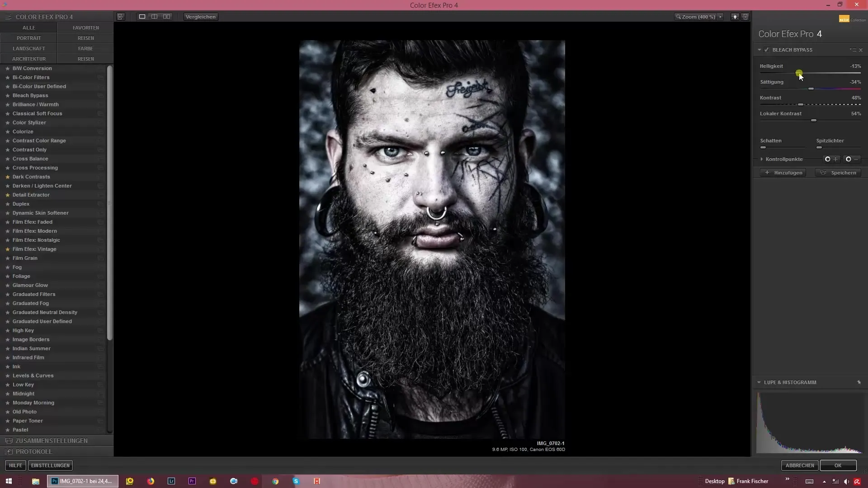Image resolution: width=868 pixels, height=488 pixels.
Task: Click Hinzufügen to add a filter
Action: tap(783, 173)
